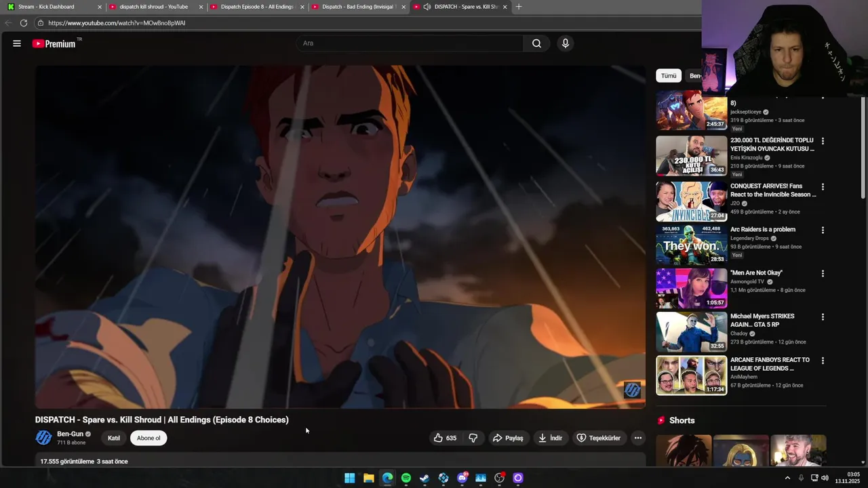Open the Ben-Gun channel name link
This screenshot has width=868, height=488.
[70, 434]
